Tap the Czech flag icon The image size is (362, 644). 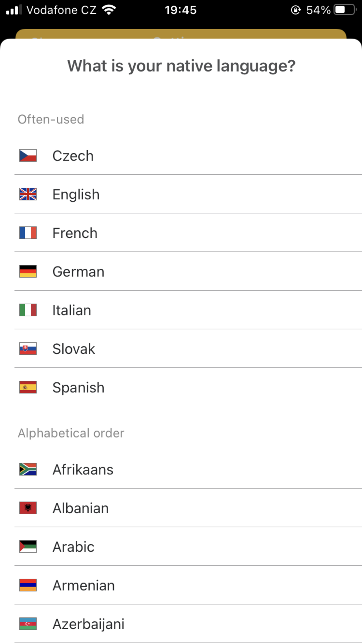click(28, 156)
